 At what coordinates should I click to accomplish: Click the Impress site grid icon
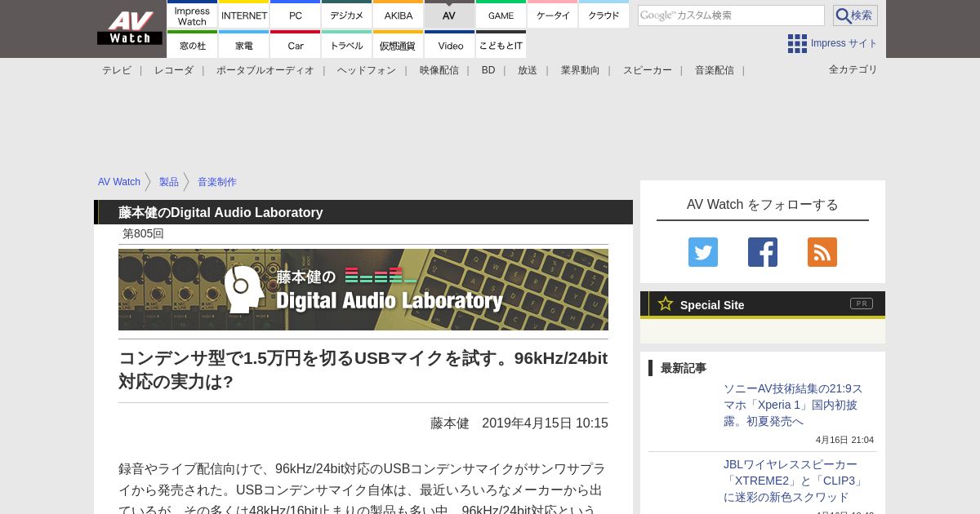tap(797, 43)
